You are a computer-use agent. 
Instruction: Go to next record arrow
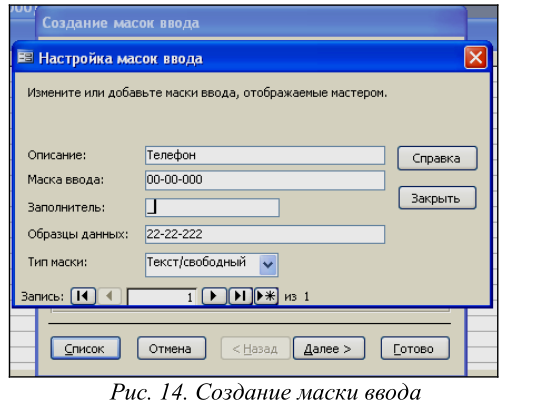click(214, 296)
